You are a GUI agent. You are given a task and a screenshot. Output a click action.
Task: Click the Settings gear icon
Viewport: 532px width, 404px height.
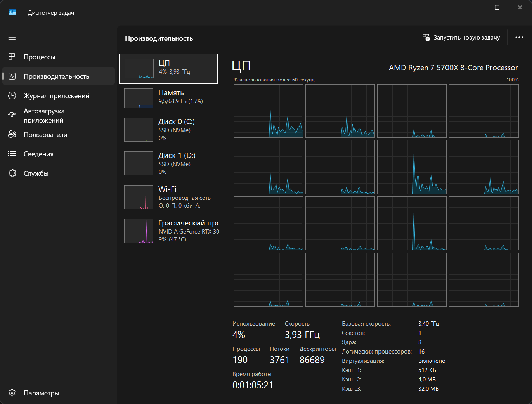12,393
